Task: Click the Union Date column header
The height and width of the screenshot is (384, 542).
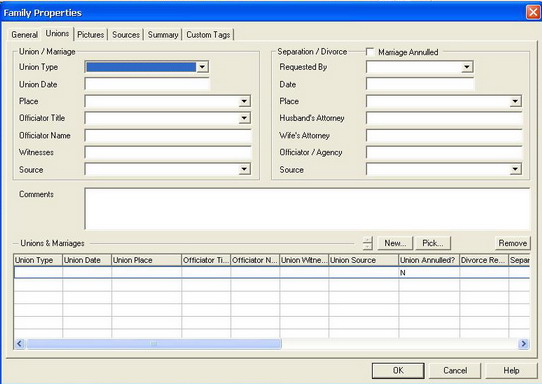Action: pos(87,260)
